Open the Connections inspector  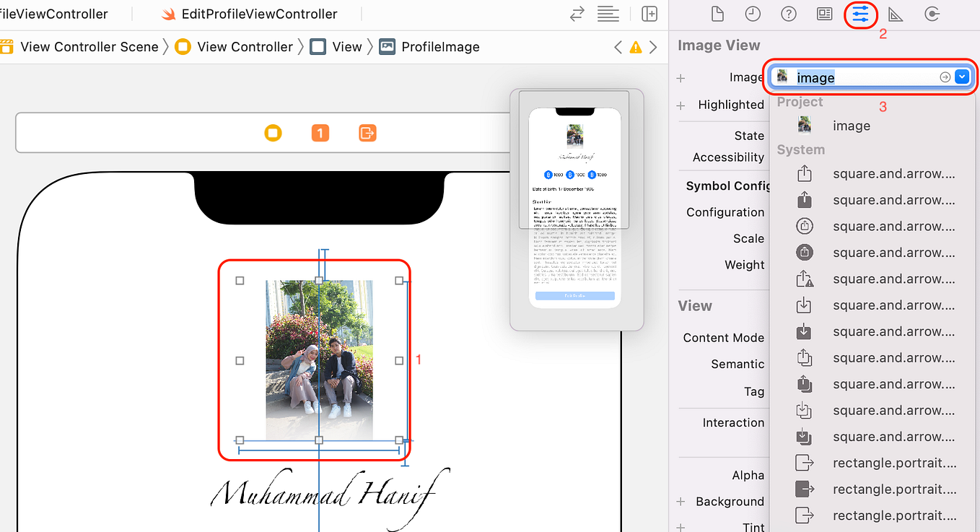pos(931,14)
